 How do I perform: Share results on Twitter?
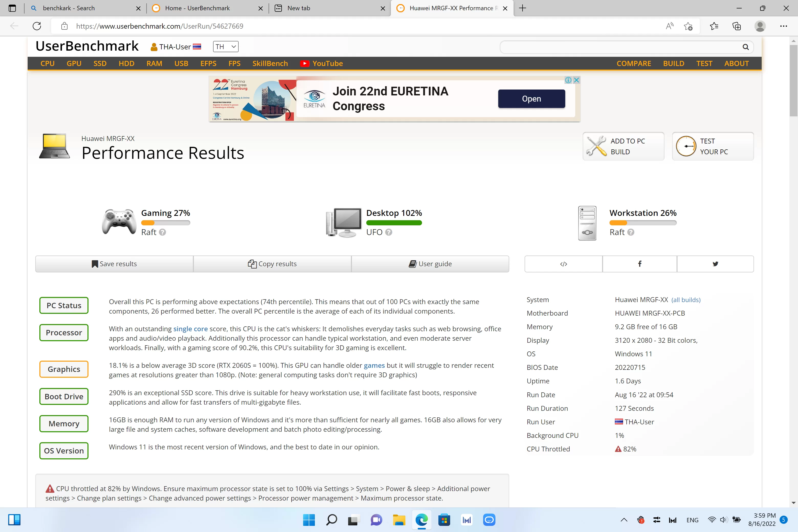pyautogui.click(x=715, y=264)
